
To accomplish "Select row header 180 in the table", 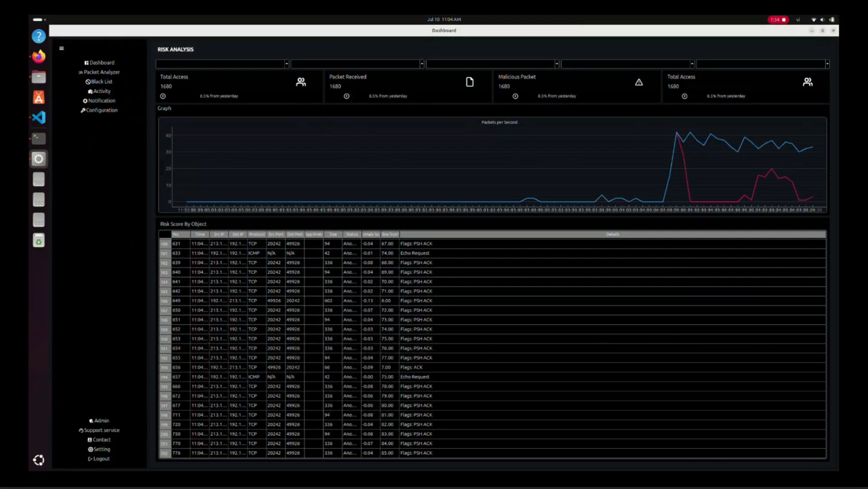I will coord(165,244).
